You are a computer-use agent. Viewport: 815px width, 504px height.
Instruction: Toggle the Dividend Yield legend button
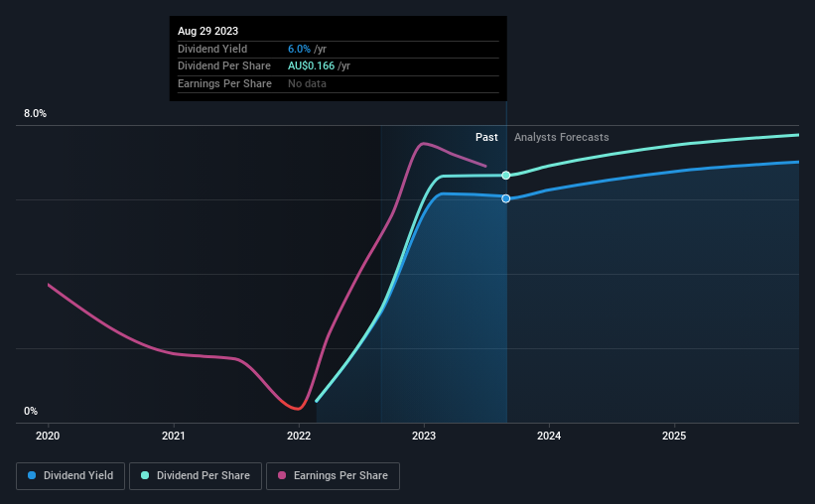click(x=70, y=476)
